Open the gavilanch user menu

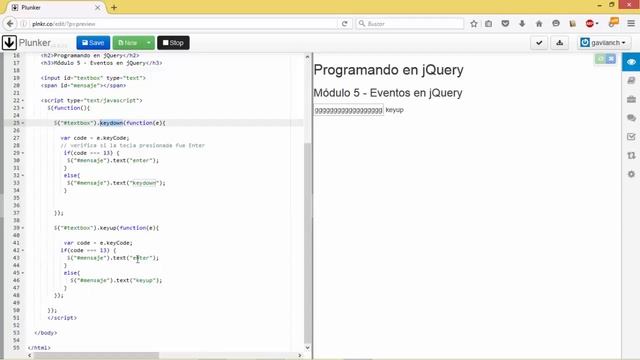click(x=604, y=43)
